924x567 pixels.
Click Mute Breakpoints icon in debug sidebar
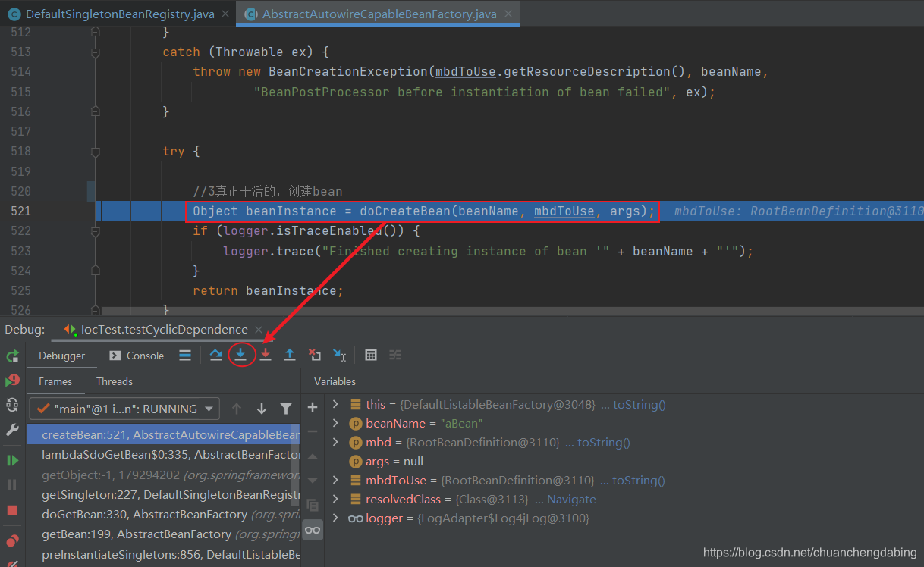point(12,562)
